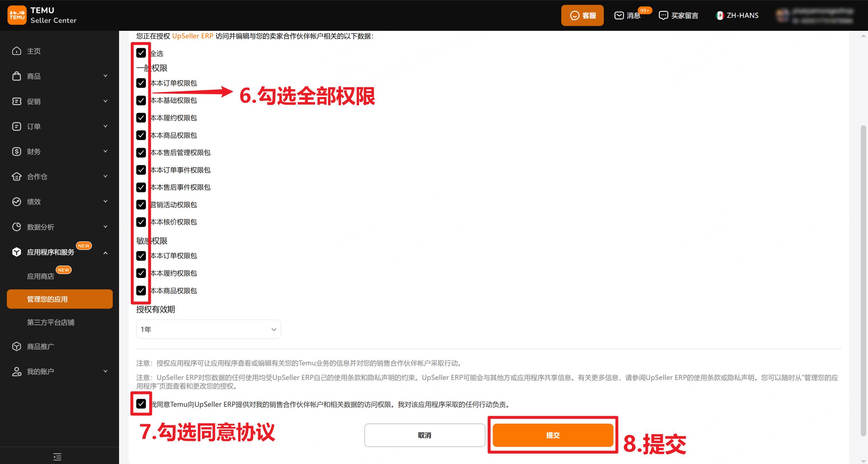Click the bag icon beside 商品

17,76
